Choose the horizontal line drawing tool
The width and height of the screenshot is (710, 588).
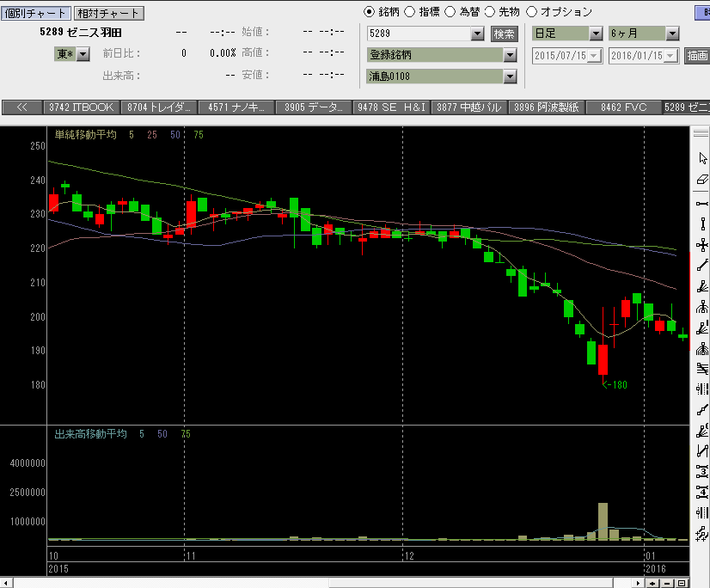(x=702, y=204)
